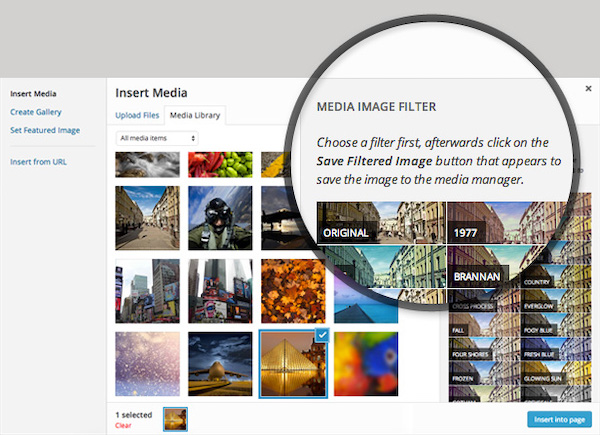Uncheck the selected pyramid image checkmark
Viewport: 600px width, 435px height.
[x=319, y=337]
